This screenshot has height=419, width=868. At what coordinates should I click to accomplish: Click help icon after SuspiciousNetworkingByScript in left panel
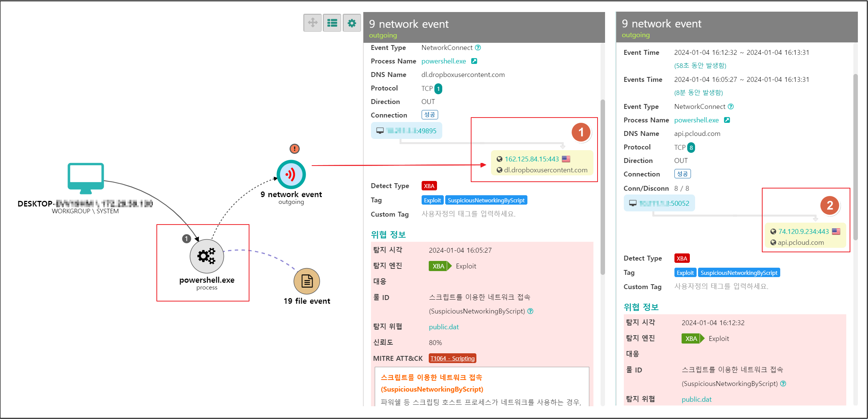click(530, 311)
